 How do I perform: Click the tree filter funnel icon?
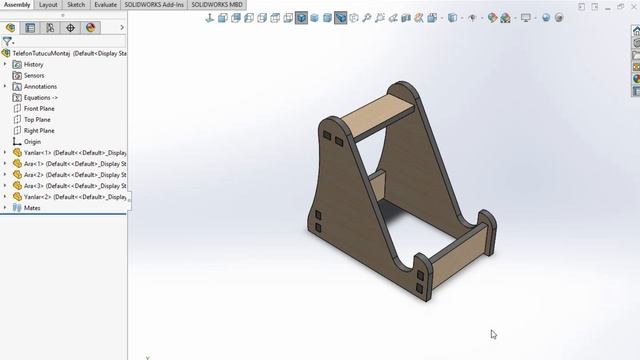pyautogui.click(x=7, y=41)
